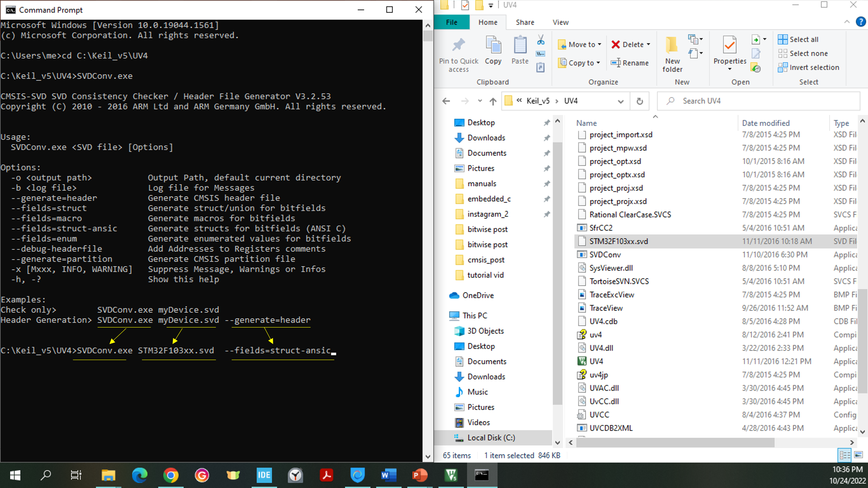This screenshot has width=868, height=488.
Task: Sort files by Name column header
Action: click(586, 123)
